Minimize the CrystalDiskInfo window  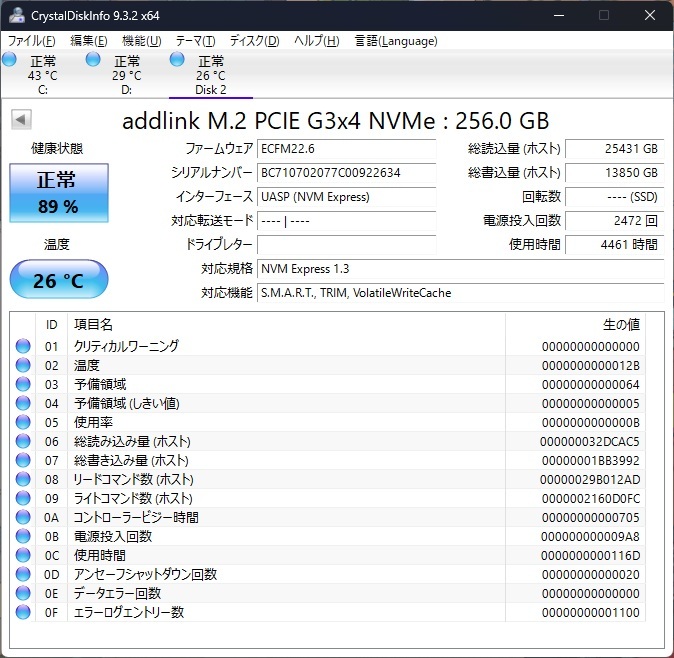click(x=559, y=15)
